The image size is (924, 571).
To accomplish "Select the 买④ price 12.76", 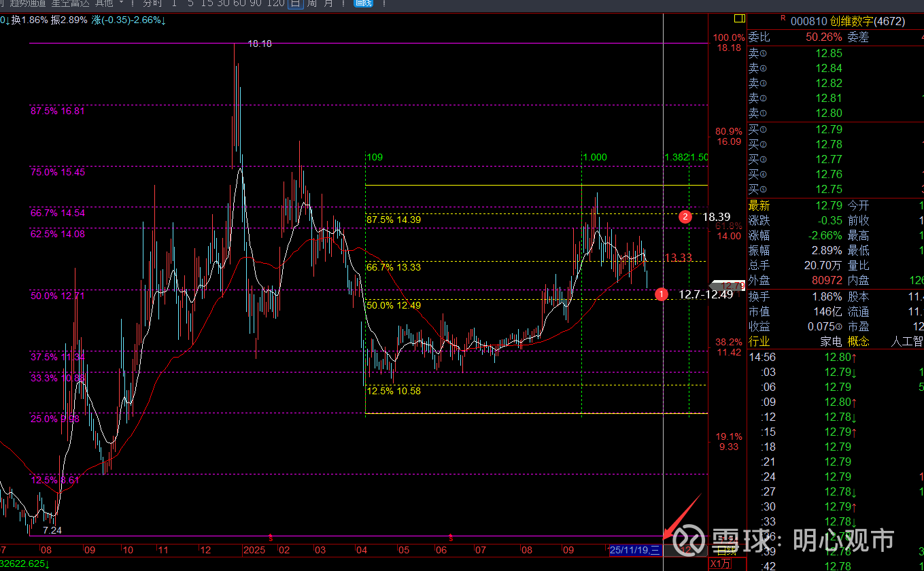I will (829, 174).
